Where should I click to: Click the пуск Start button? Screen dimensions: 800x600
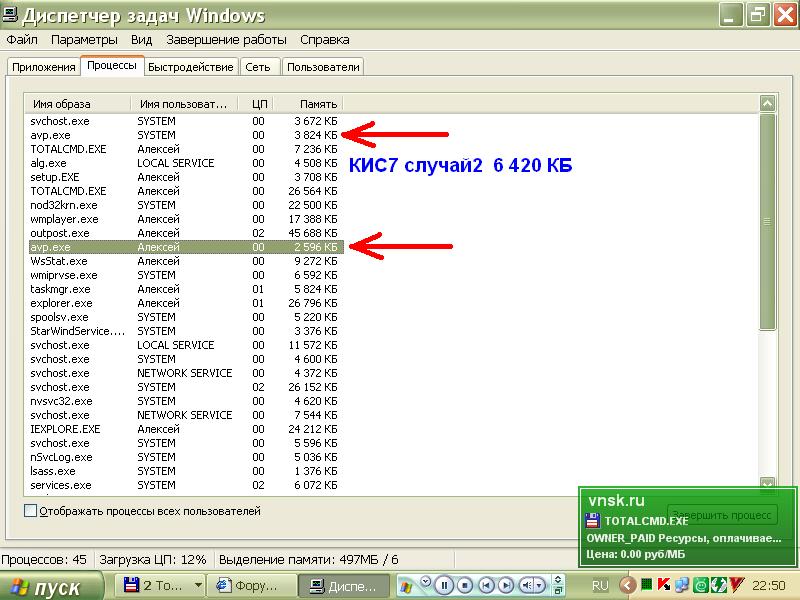pyautogui.click(x=50, y=587)
